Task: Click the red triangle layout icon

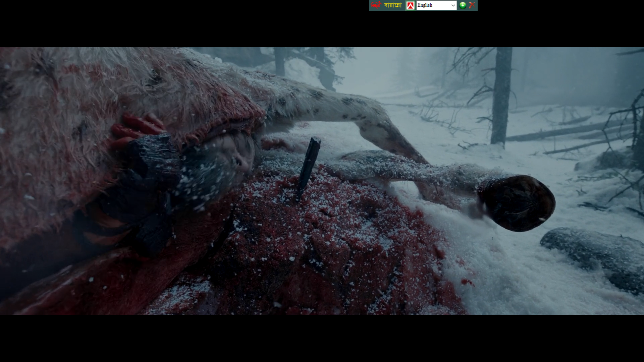Action: click(410, 5)
